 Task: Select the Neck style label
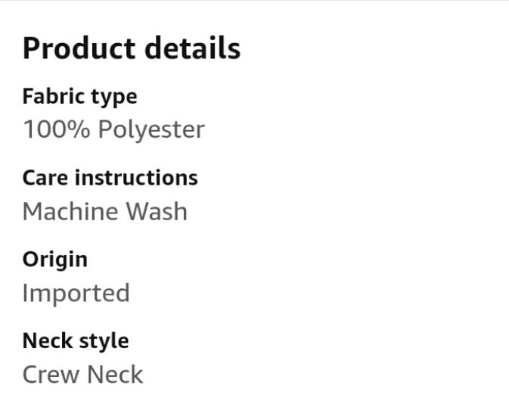click(76, 341)
